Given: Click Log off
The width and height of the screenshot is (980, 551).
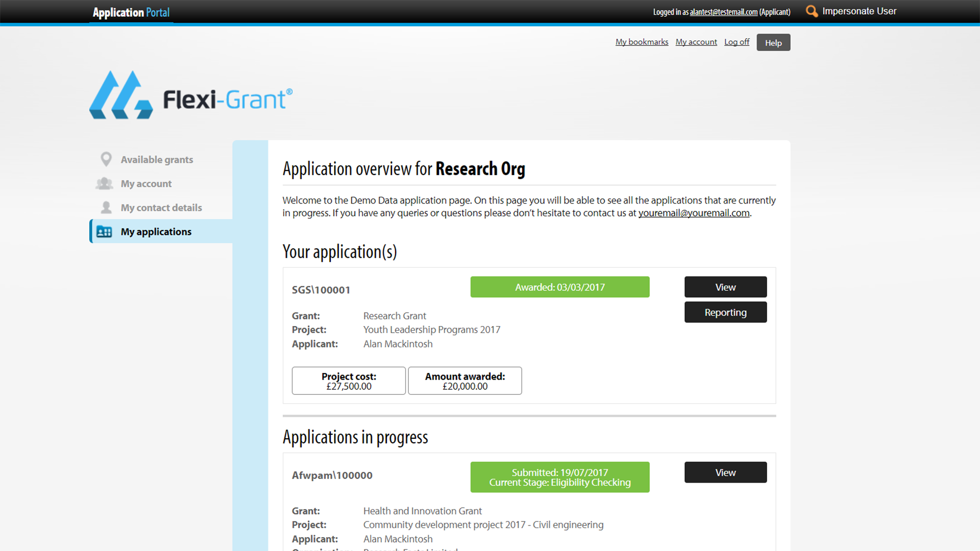Looking at the screenshot, I should pyautogui.click(x=737, y=42).
